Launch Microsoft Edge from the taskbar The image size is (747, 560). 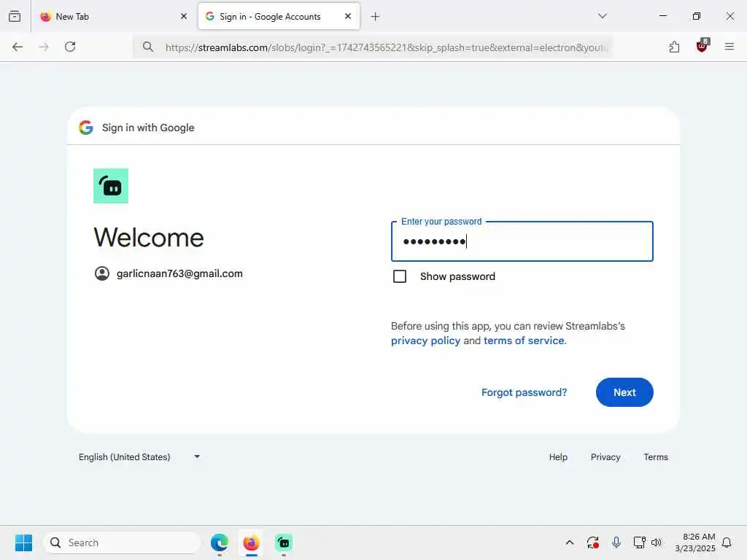(x=220, y=542)
